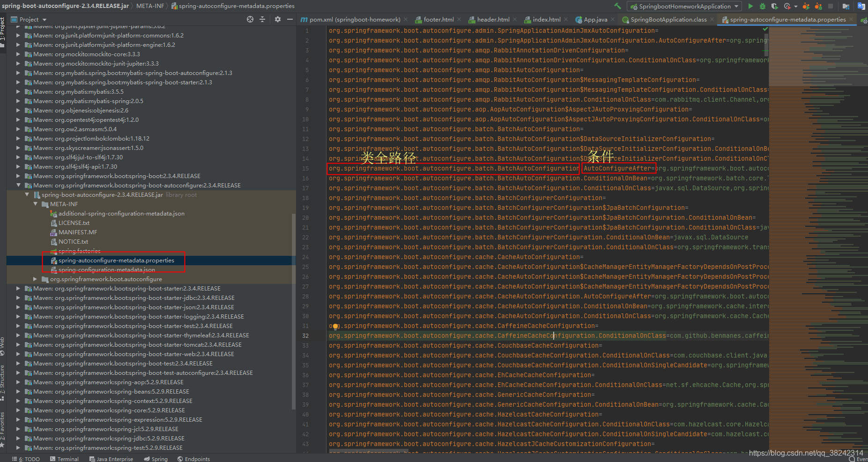Image resolution: width=868 pixels, height=462 pixels.
Task: Toggle the Structure side tool window tab
Action: 2,383
